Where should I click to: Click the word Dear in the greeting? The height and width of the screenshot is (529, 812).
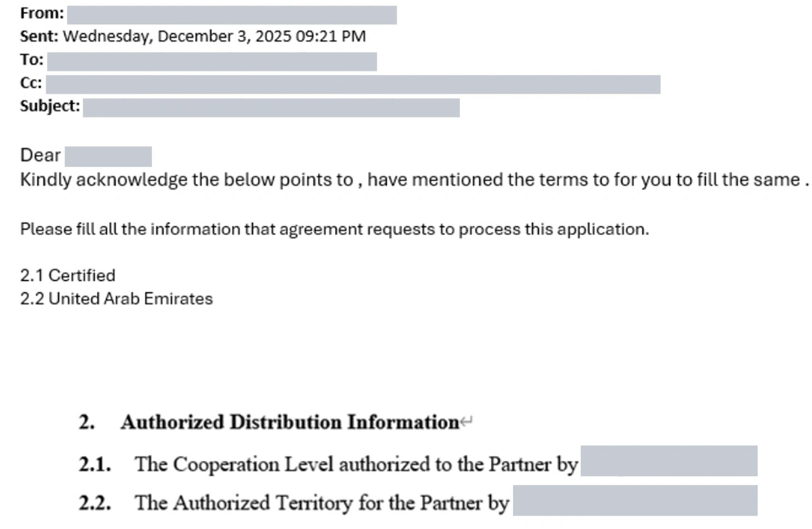40,155
